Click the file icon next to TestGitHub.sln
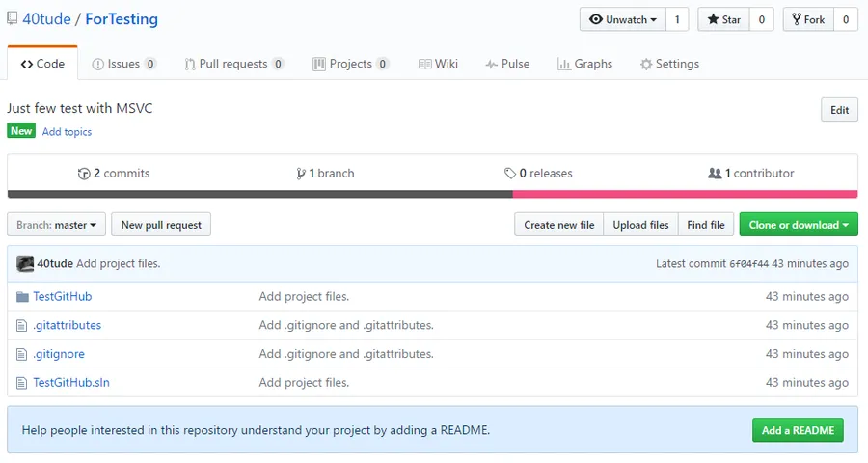 tap(21, 383)
